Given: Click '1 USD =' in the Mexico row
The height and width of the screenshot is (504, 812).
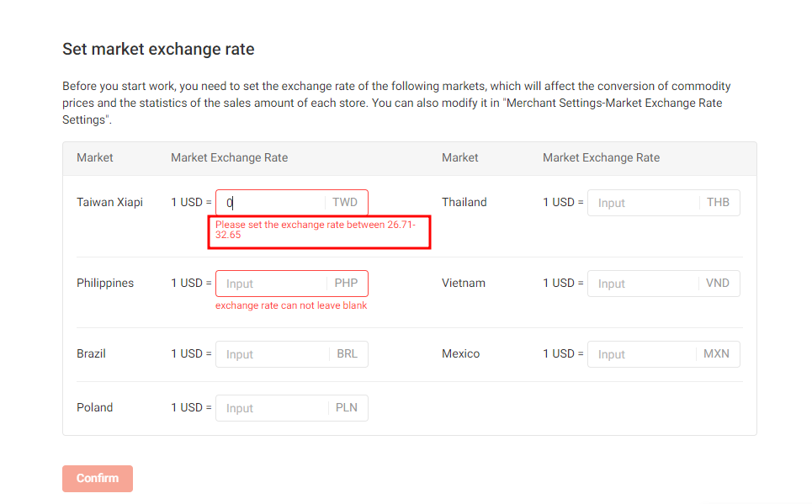Looking at the screenshot, I should pos(563,353).
